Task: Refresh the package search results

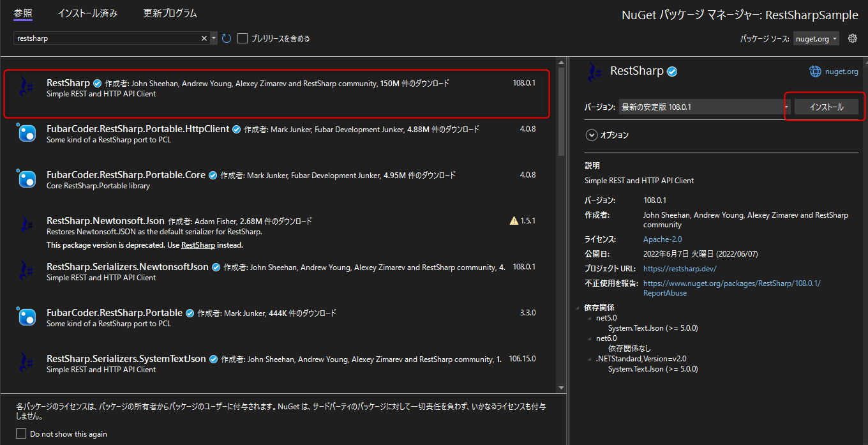Action: (x=226, y=38)
